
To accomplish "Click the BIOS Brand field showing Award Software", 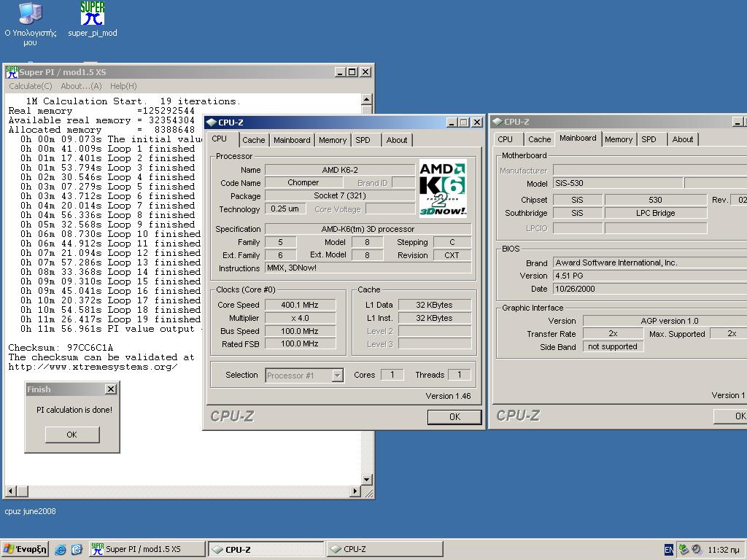I will pyautogui.click(x=650, y=262).
